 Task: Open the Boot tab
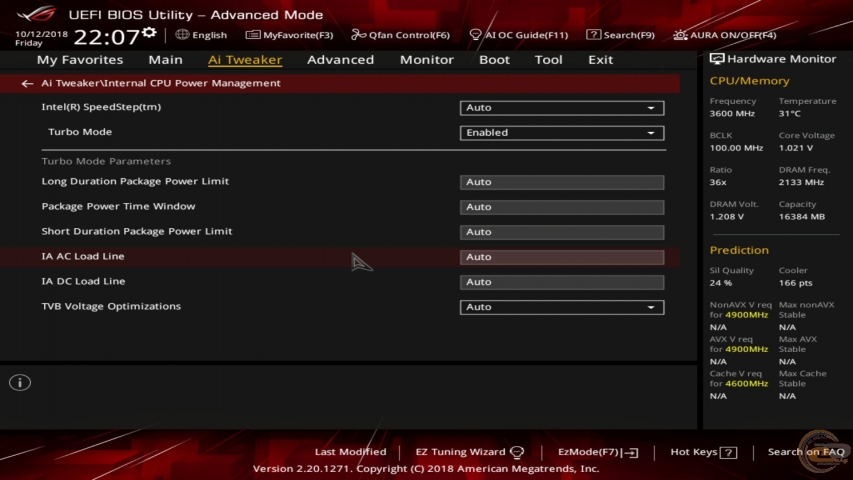coord(494,60)
